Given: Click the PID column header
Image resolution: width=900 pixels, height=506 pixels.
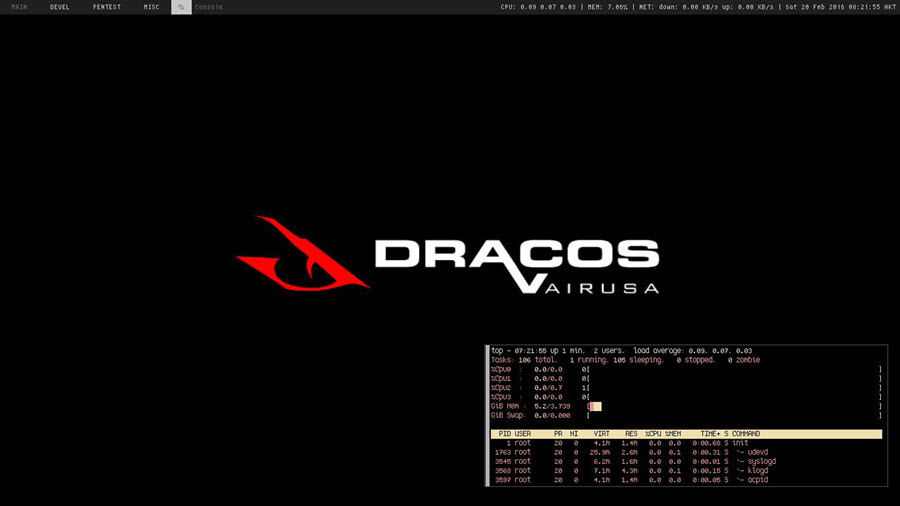Looking at the screenshot, I should coord(505,434).
